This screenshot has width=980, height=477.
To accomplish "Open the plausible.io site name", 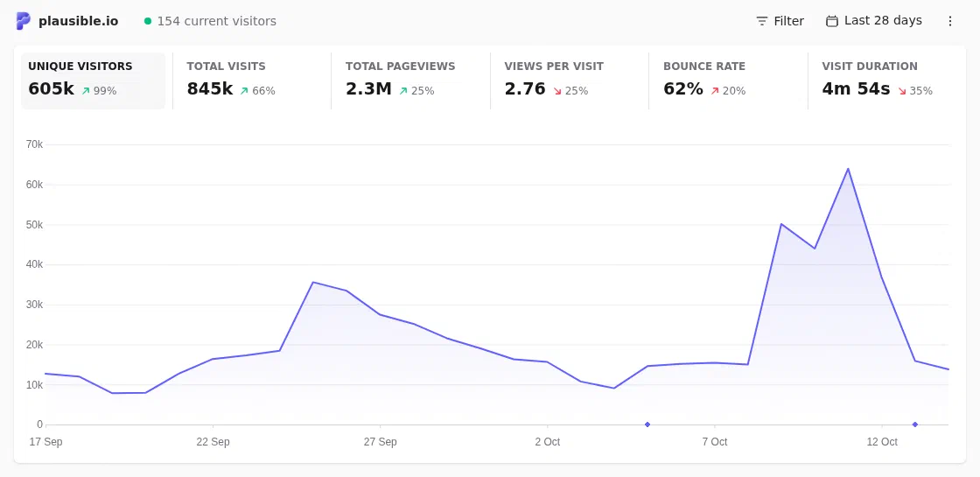I will [x=78, y=21].
